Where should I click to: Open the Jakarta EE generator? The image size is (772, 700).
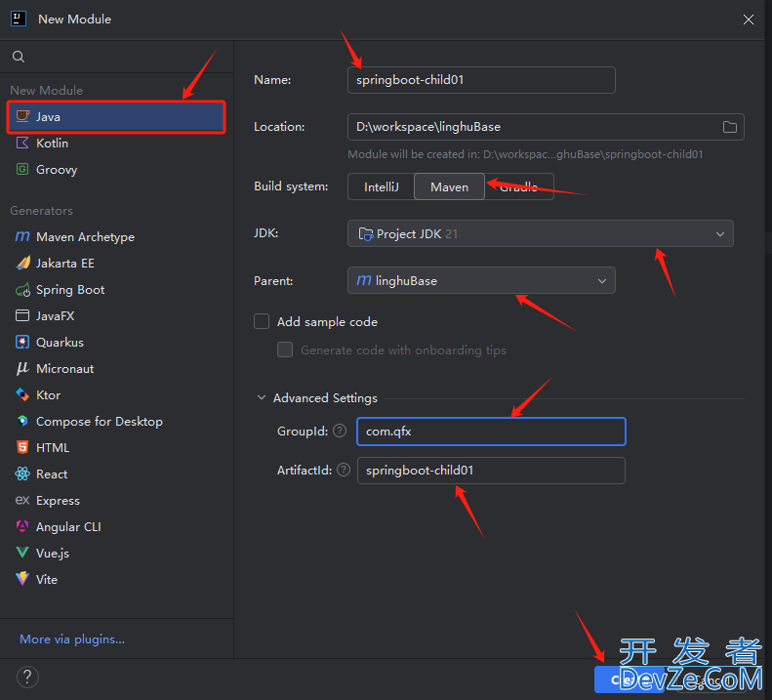click(x=116, y=264)
